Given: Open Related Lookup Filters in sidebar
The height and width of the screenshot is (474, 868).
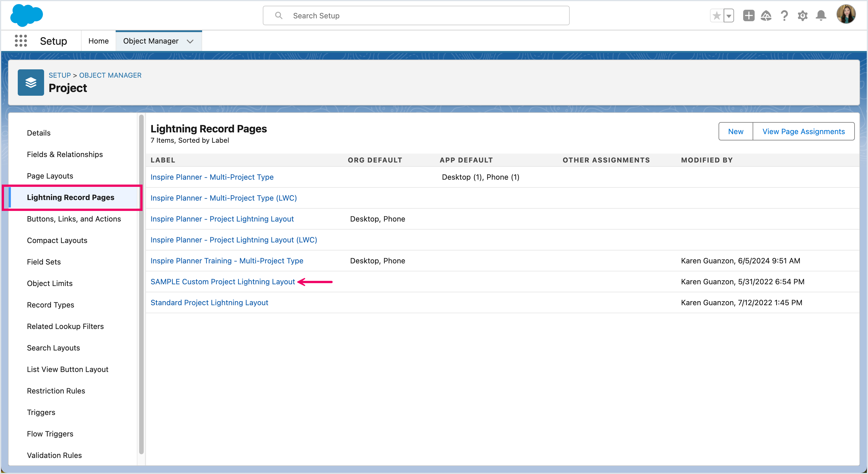Looking at the screenshot, I should (65, 327).
